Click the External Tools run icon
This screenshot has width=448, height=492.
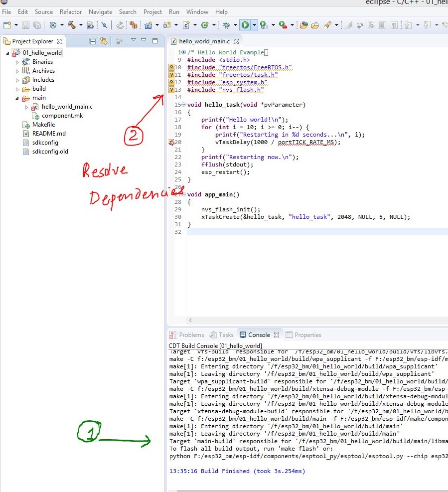tap(283, 24)
